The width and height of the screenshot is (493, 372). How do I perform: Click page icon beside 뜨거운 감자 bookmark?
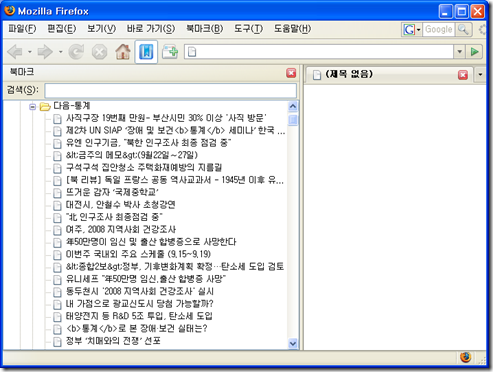pos(57,193)
